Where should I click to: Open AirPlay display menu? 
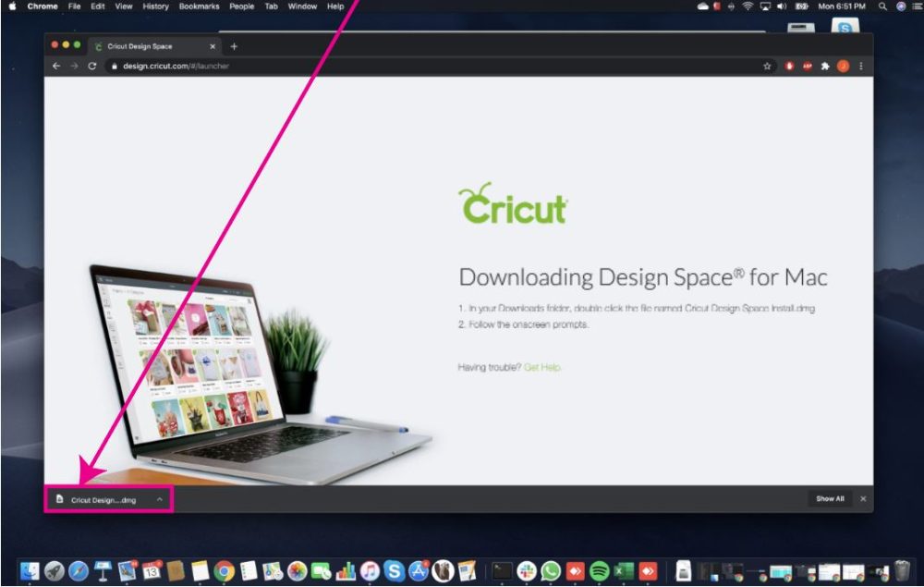click(x=765, y=6)
